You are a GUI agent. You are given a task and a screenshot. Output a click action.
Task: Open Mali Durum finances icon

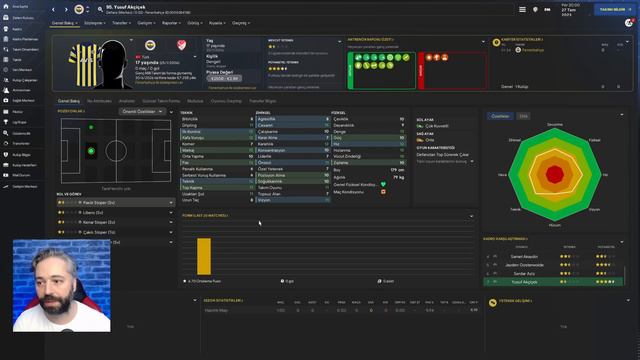(6, 175)
